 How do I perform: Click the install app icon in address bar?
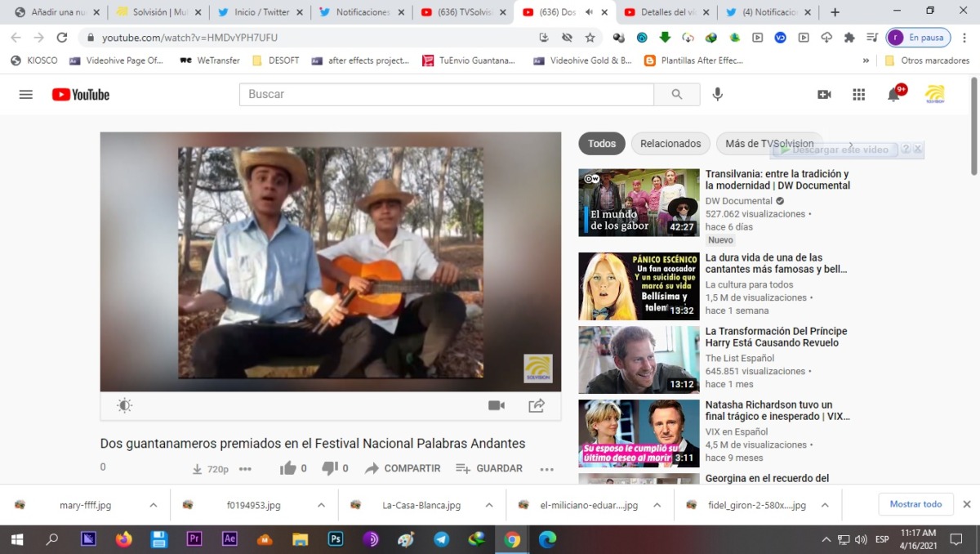tap(544, 38)
